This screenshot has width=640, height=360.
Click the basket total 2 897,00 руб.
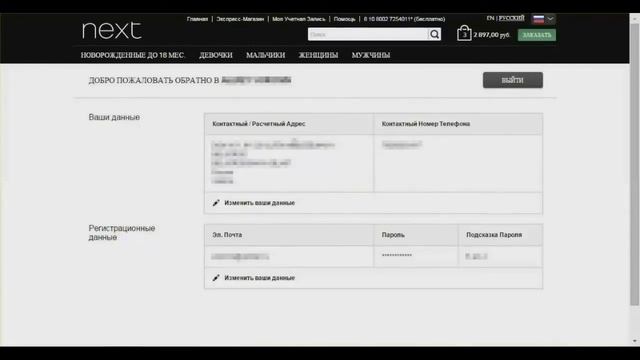492,35
